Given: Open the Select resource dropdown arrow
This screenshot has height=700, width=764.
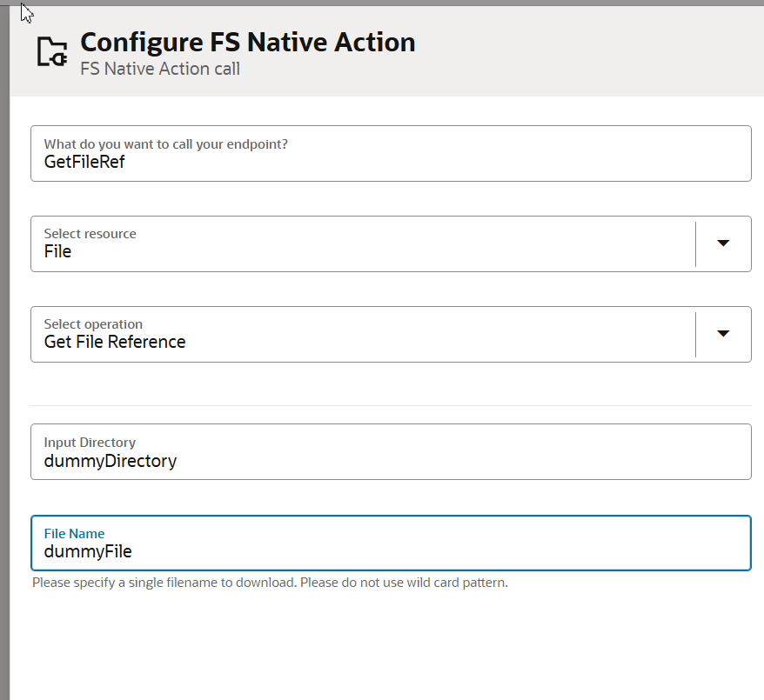Looking at the screenshot, I should pyautogui.click(x=723, y=243).
